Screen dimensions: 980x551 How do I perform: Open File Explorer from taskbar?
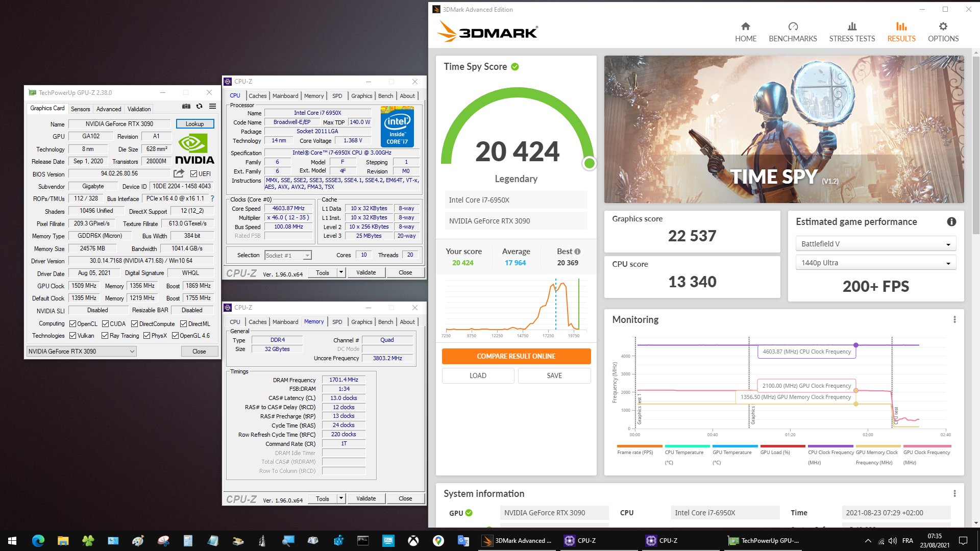[63, 540]
